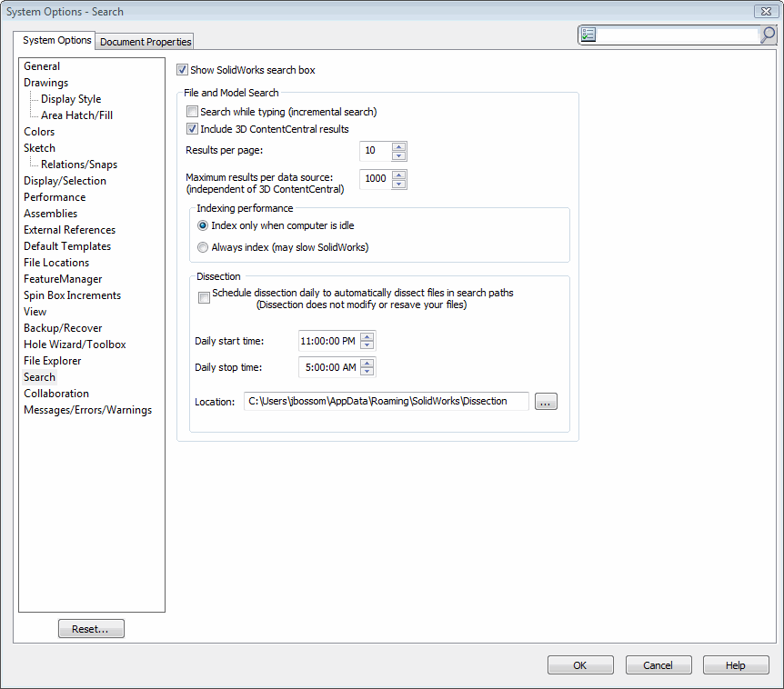This screenshot has width=784, height=689.
Task: Decrease Results per page value
Action: coord(398,155)
